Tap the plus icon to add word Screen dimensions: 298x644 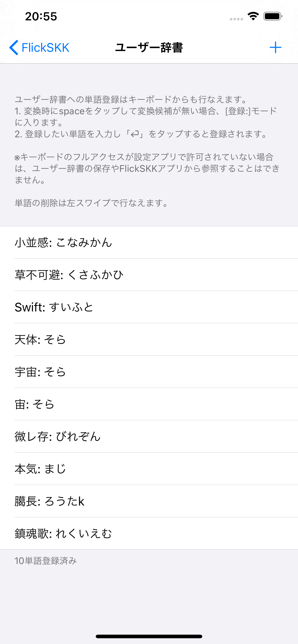(275, 47)
